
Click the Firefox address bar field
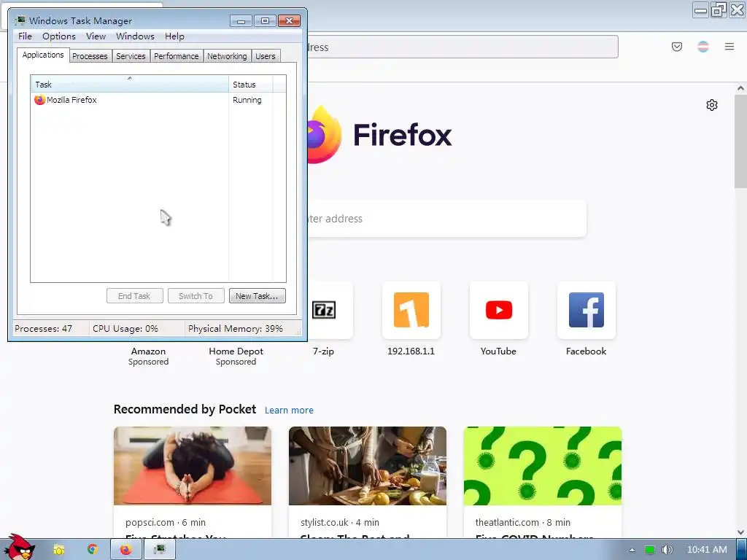pyautogui.click(x=462, y=47)
